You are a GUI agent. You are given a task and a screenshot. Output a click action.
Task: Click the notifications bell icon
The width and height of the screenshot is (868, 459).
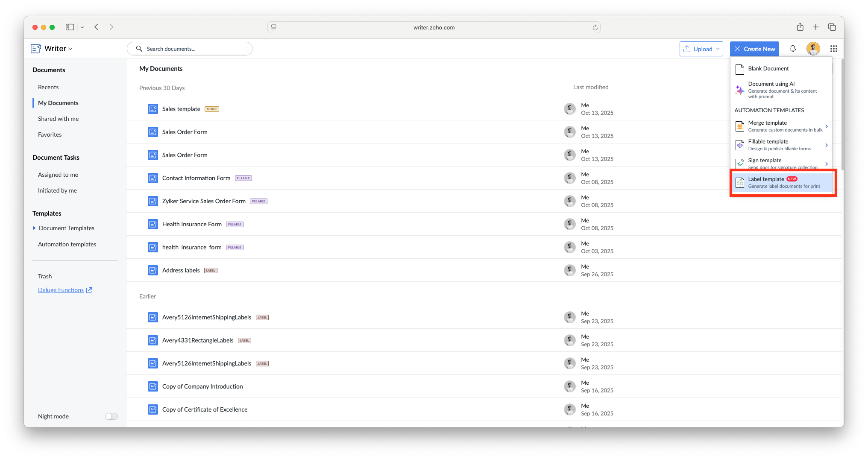click(792, 49)
